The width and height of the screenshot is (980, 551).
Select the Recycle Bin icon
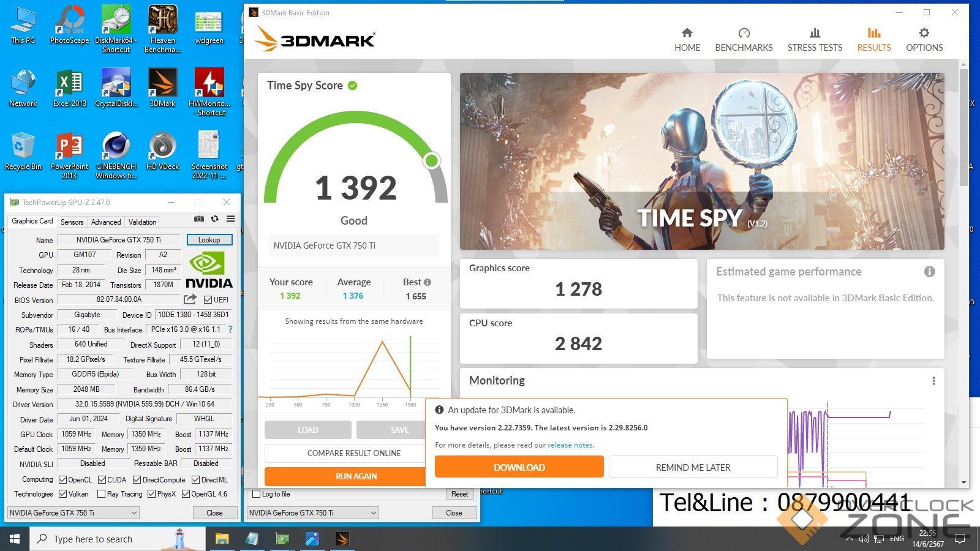[23, 151]
